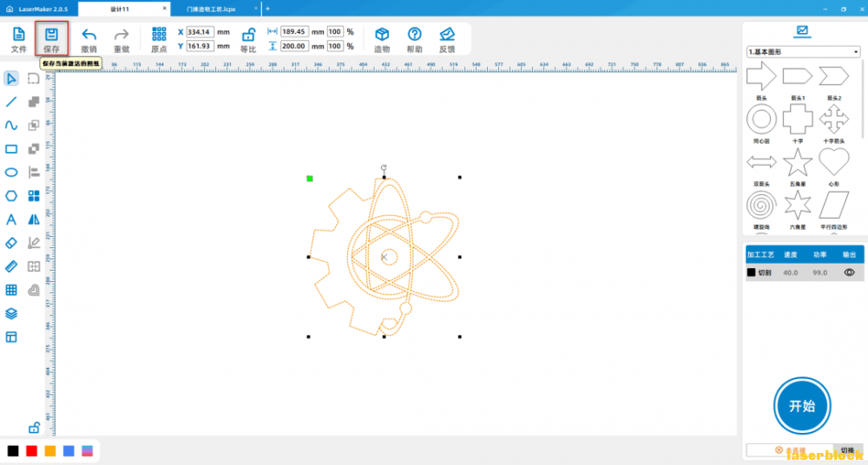Viewport: 868px width, 465px height.
Task: Open the layers stack tool
Action: (x=11, y=313)
